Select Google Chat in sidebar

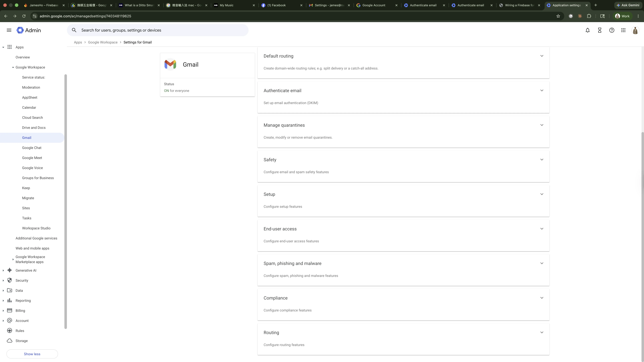click(32, 148)
